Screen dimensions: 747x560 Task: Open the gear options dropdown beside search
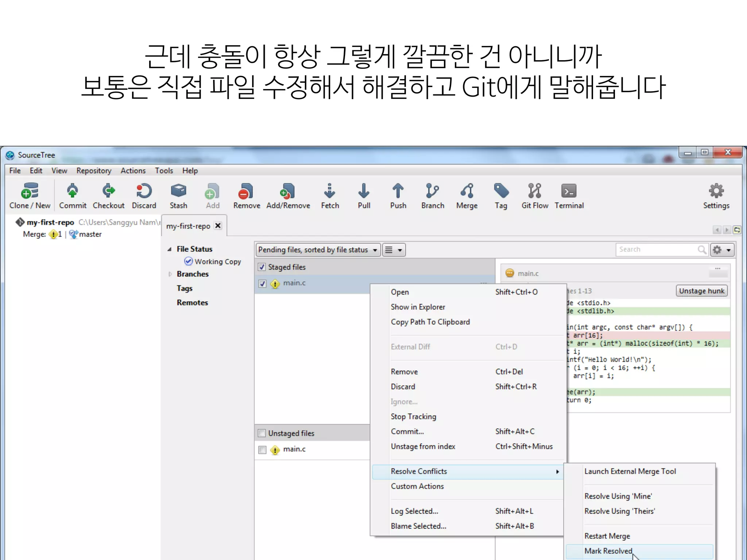pos(722,250)
